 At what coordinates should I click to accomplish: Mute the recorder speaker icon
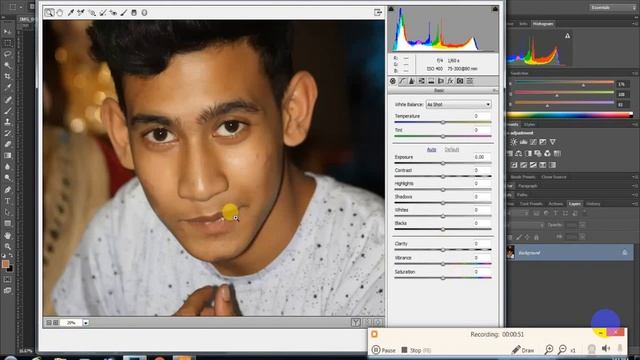point(606,348)
